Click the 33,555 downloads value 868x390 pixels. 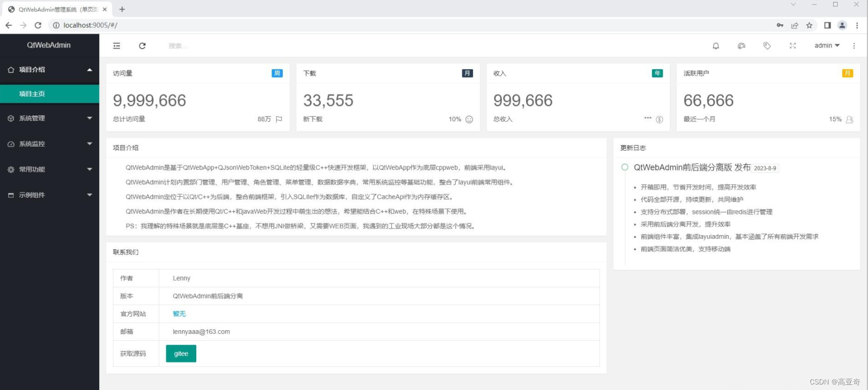[x=328, y=101]
